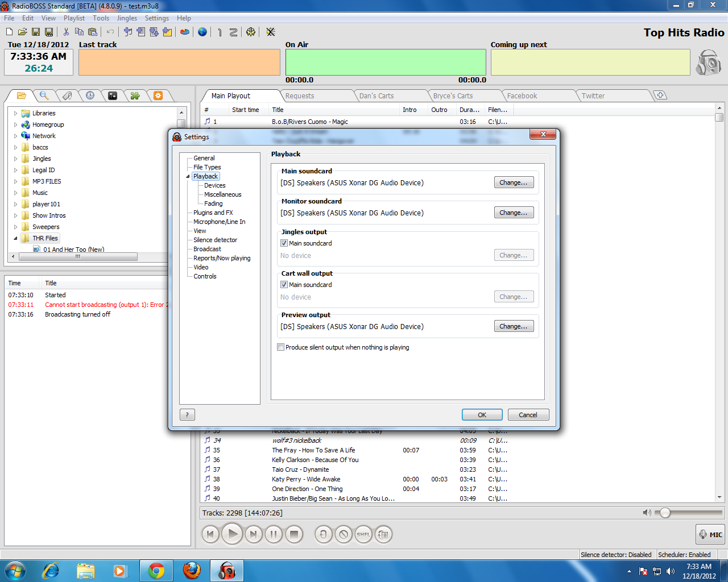Screen dimensions: 728x582
Task: Change the Preview output device
Action: (x=514, y=326)
